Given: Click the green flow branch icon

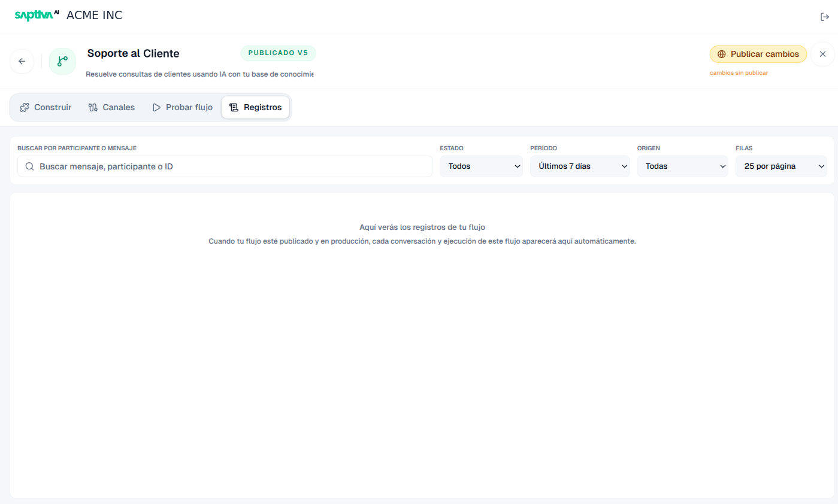Looking at the screenshot, I should [x=62, y=61].
